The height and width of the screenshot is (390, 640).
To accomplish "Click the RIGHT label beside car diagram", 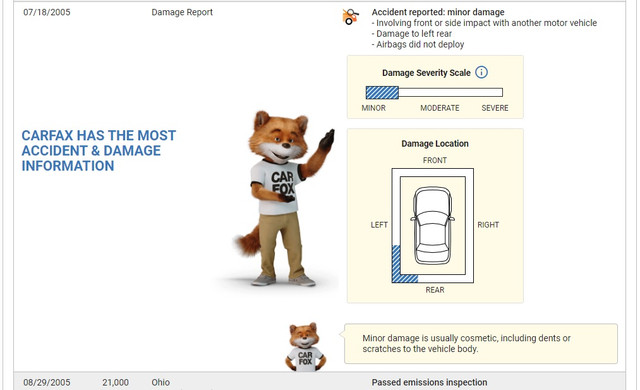I will pos(488,225).
